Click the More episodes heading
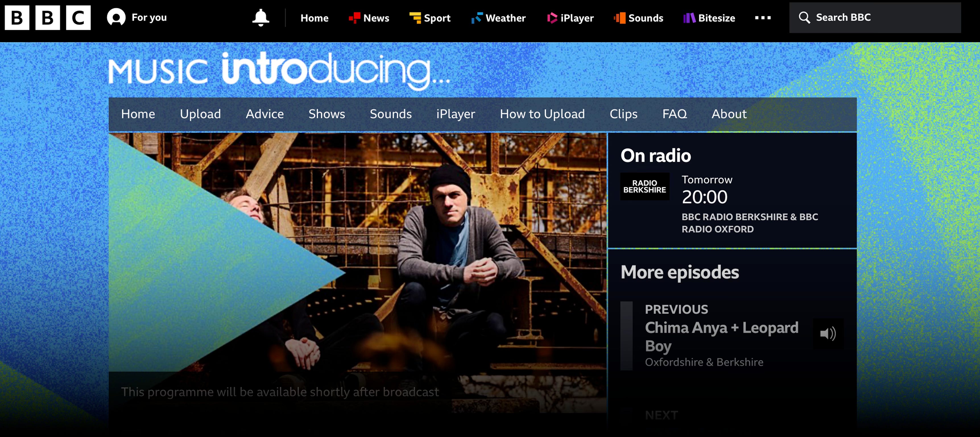The image size is (980, 437). pos(679,272)
